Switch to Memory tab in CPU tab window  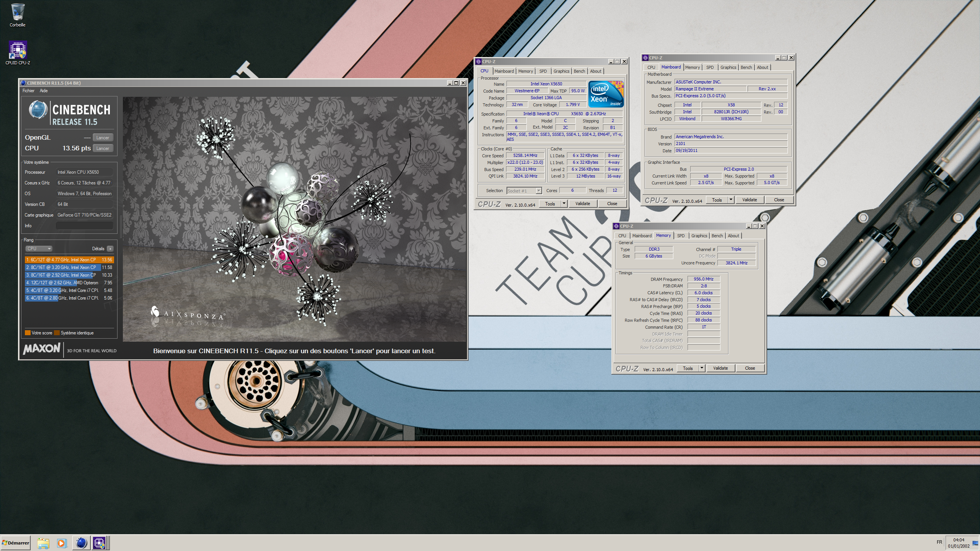pos(526,71)
